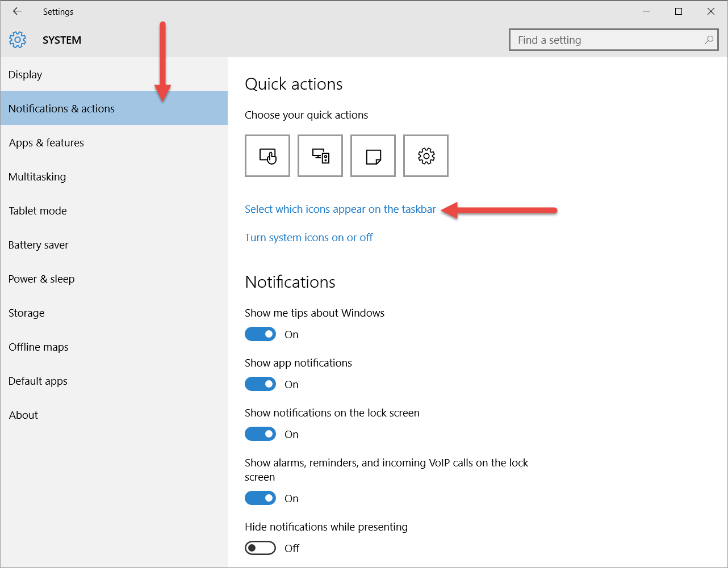Open the Tablet mode quick action tile

click(x=267, y=155)
